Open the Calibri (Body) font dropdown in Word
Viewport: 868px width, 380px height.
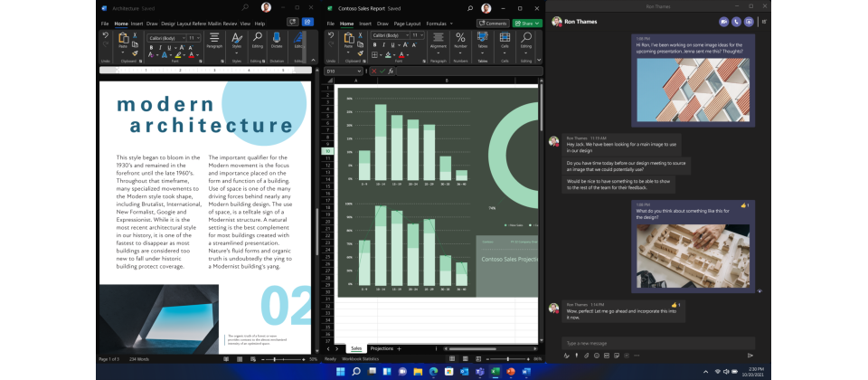(184, 38)
